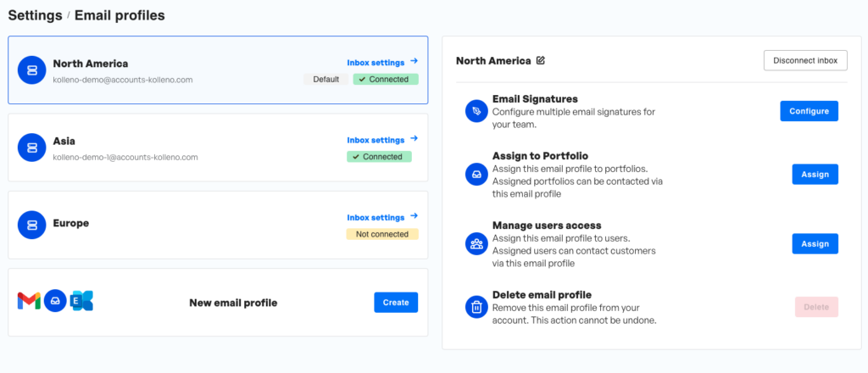
Task: Click the Email Signatures pen icon
Action: click(x=476, y=111)
